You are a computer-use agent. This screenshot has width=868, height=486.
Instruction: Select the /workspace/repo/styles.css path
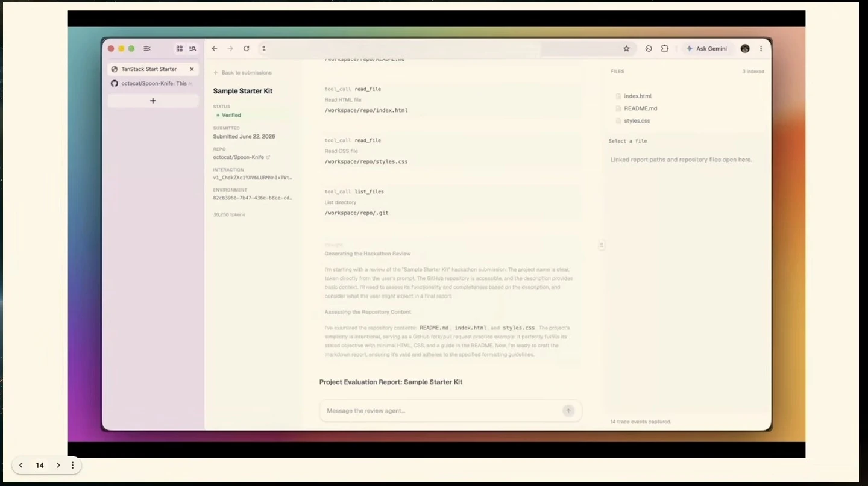coord(366,162)
